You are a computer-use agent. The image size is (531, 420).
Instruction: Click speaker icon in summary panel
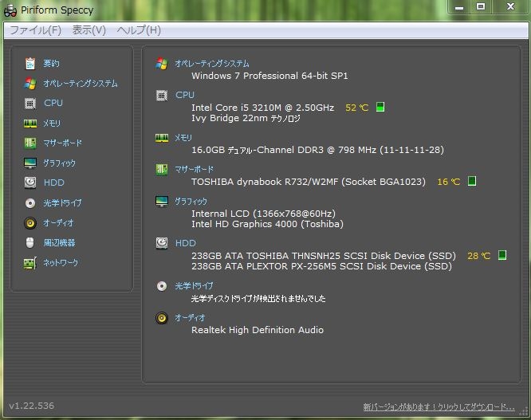point(162,318)
